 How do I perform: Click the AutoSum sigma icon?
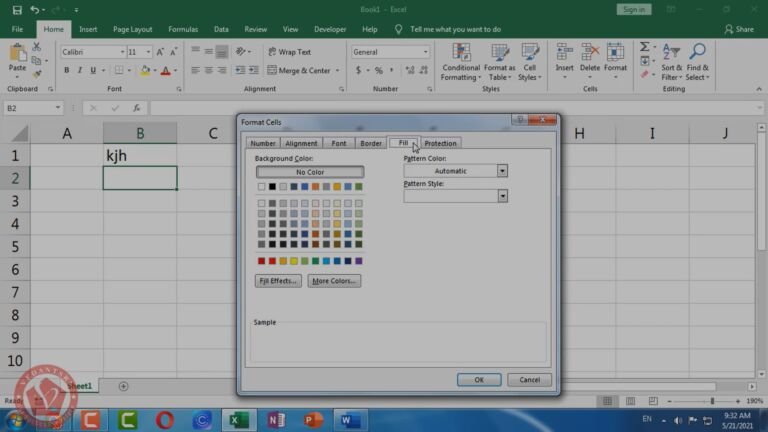(x=645, y=47)
